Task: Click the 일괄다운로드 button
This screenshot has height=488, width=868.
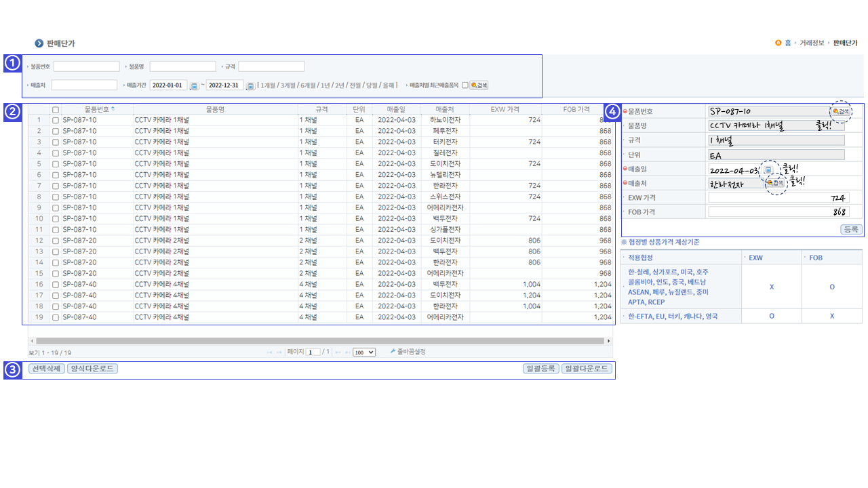Action: tap(587, 369)
